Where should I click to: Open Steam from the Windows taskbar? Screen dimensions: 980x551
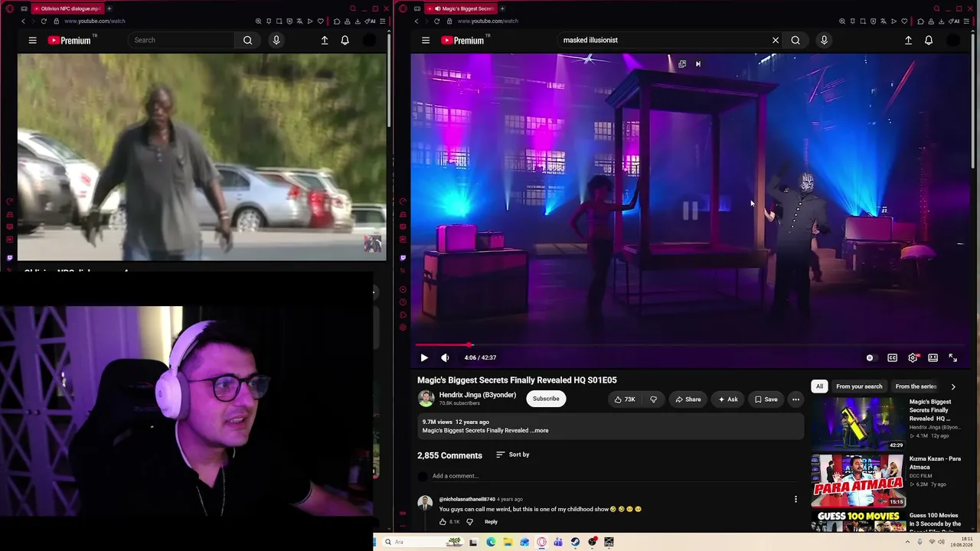tap(575, 542)
